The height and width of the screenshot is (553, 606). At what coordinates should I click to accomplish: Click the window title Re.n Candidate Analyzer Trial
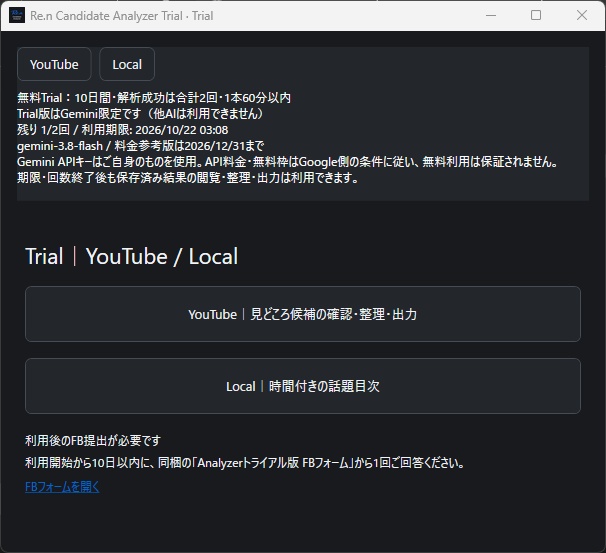click(121, 16)
